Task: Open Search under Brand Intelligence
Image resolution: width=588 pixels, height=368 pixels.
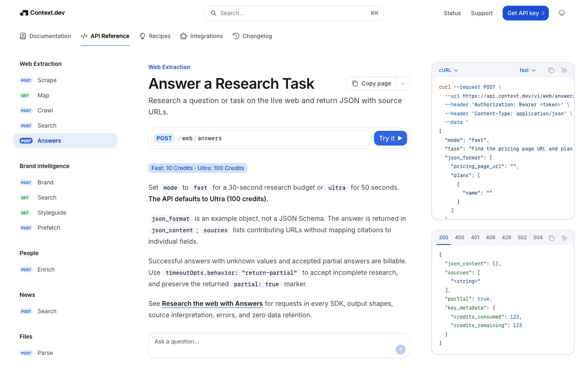Action: [x=65, y=197]
